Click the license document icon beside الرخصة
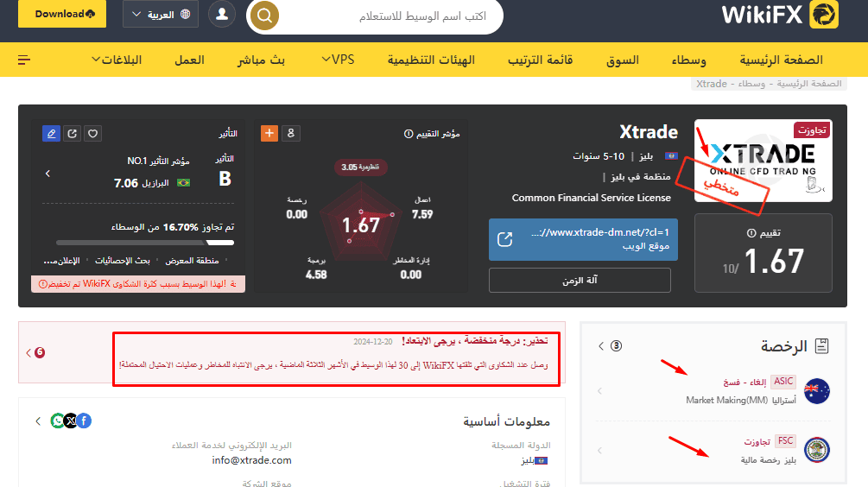The height and width of the screenshot is (487, 868). tap(822, 346)
